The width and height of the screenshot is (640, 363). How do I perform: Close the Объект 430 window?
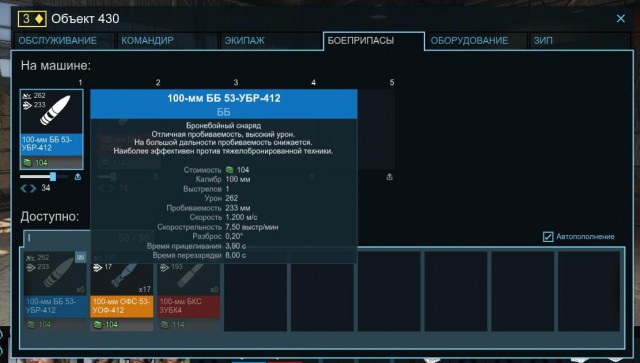pyautogui.click(x=620, y=18)
